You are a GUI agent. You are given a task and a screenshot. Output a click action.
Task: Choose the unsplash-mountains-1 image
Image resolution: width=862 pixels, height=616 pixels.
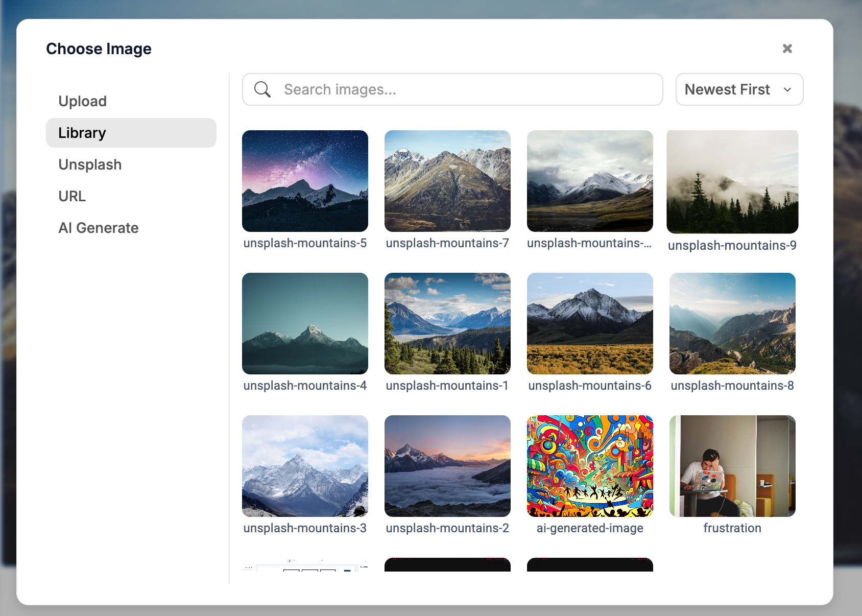(x=447, y=323)
